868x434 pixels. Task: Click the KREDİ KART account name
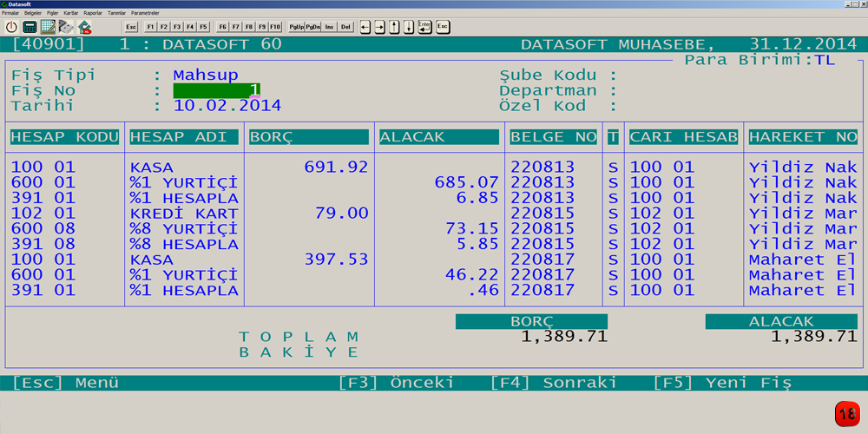click(x=184, y=214)
